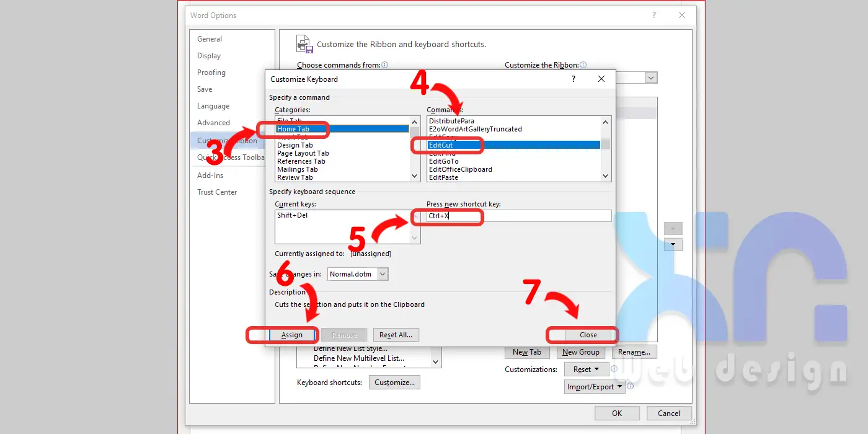The width and height of the screenshot is (868, 434).
Task: Open the Save options page
Action: pyautogui.click(x=205, y=89)
